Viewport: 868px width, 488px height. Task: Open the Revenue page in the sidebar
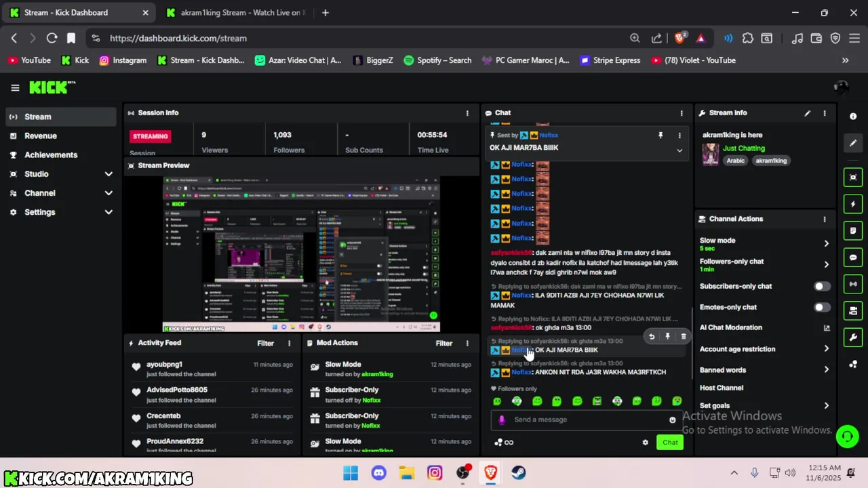click(x=62, y=136)
